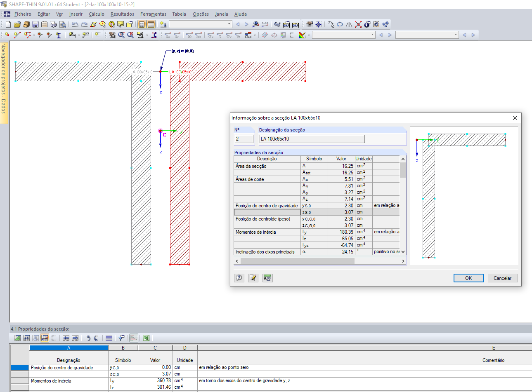Save the model with the floppy disk icon
Screen dimensions: 532x392
35,24
